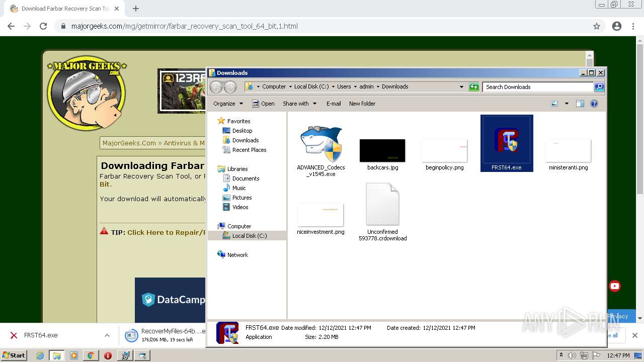Expand the arrow after admin breadcrumb

[x=378, y=87]
